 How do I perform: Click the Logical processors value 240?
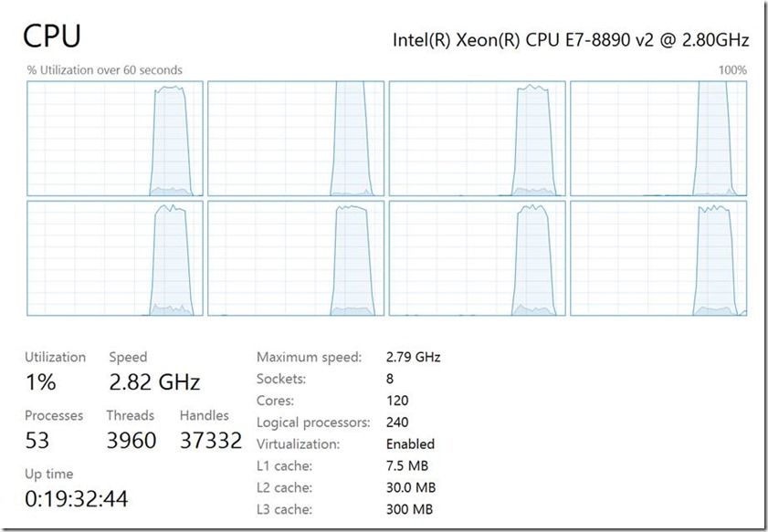(397, 422)
